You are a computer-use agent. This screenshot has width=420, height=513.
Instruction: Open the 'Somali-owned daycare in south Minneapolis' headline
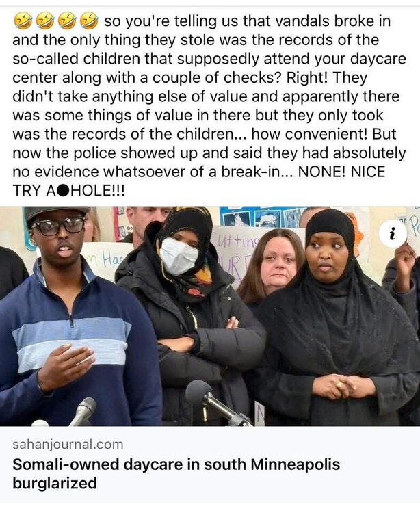point(176,464)
